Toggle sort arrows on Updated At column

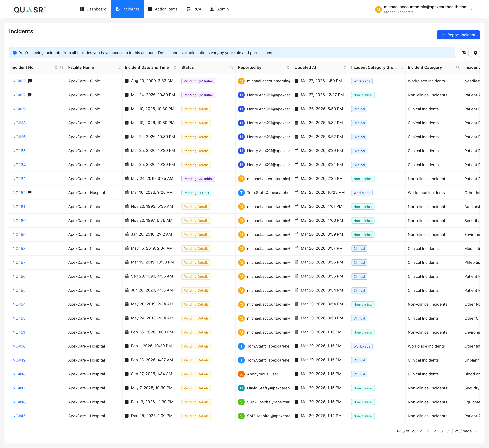click(x=344, y=67)
